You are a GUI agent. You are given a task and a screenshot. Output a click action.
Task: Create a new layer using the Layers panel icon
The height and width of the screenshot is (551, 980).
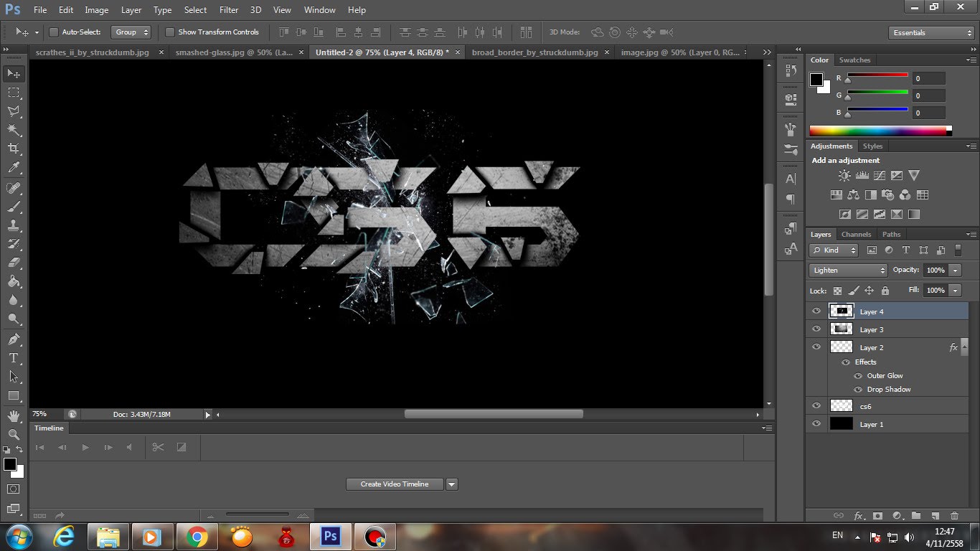pyautogui.click(x=936, y=516)
